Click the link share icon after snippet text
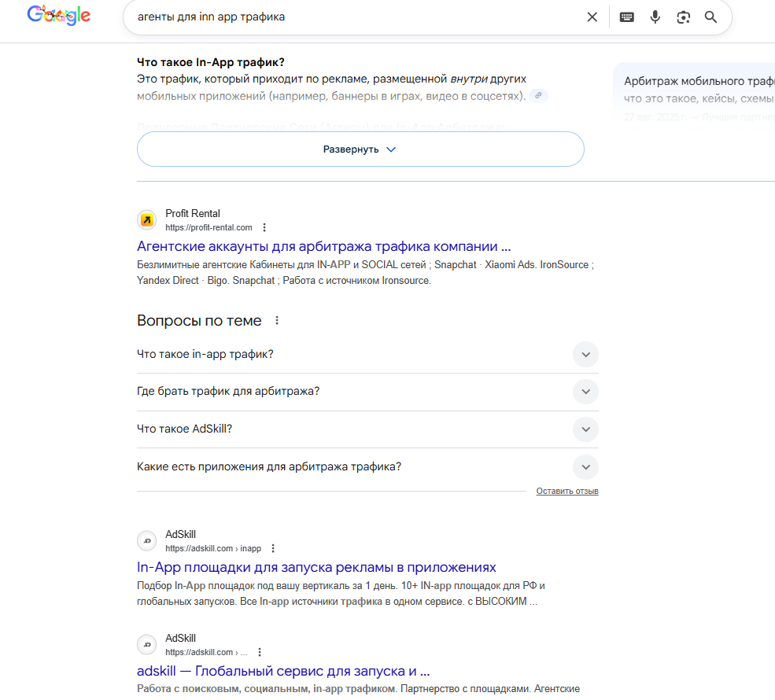The width and height of the screenshot is (775, 700). point(538,95)
